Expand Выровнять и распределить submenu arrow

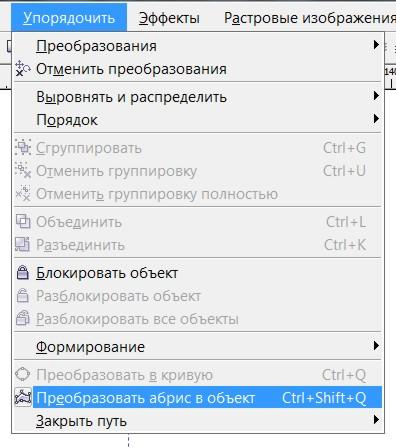pos(376,96)
